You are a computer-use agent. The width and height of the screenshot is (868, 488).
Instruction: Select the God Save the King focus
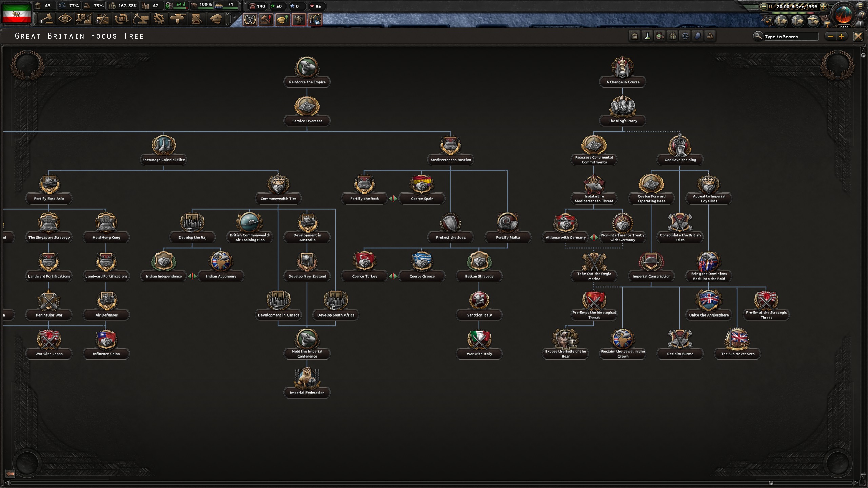click(680, 150)
